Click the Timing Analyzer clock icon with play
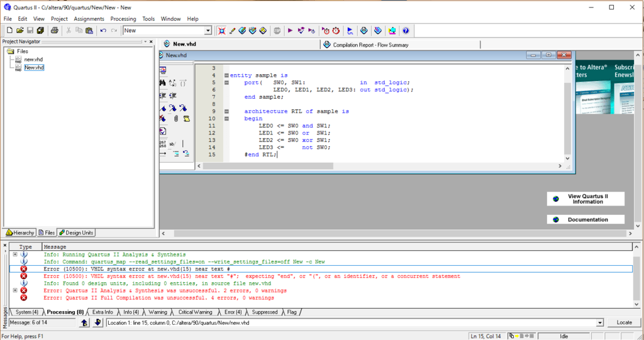This screenshot has width=644, height=340. pos(326,30)
